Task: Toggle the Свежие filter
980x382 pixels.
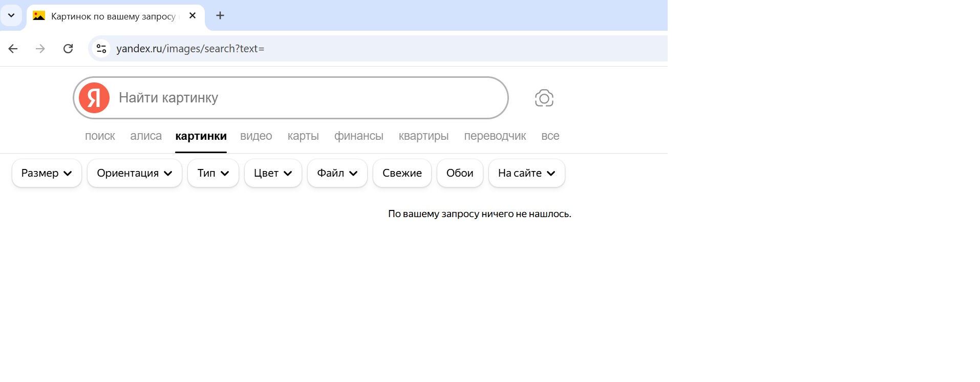Action: pyautogui.click(x=402, y=173)
